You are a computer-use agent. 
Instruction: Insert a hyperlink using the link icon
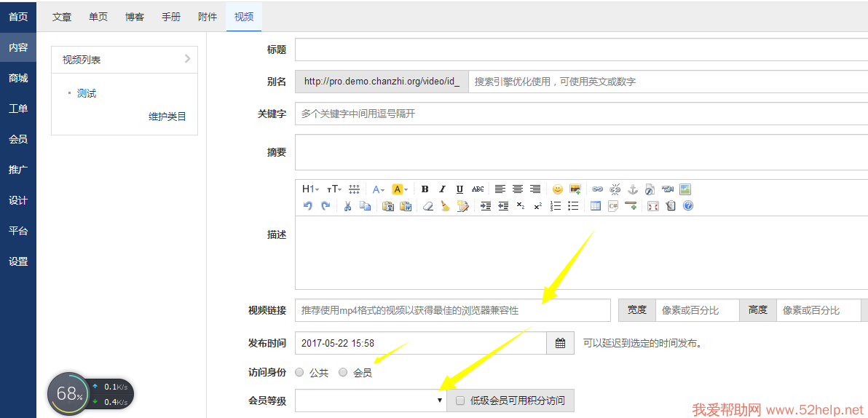597,189
